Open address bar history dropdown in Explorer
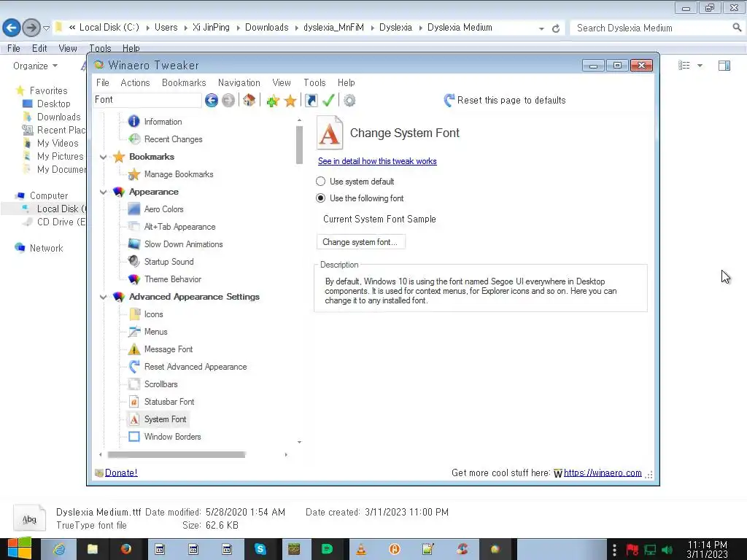 click(541, 28)
